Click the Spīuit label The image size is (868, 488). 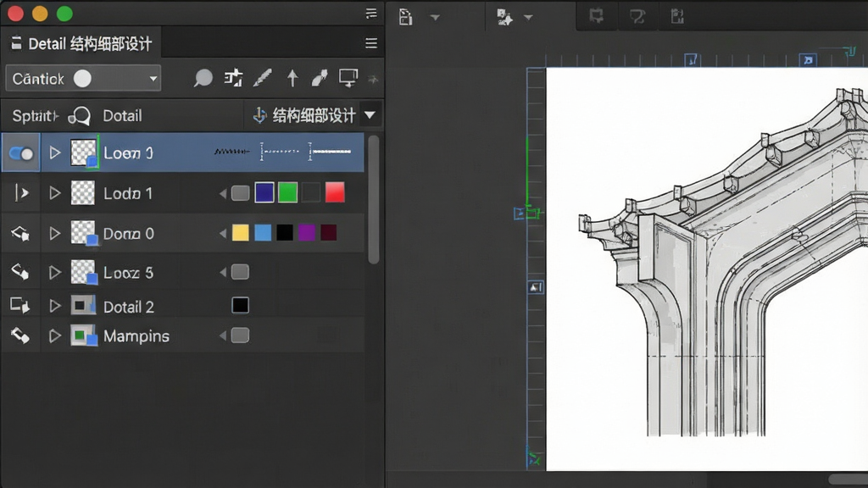tap(35, 115)
